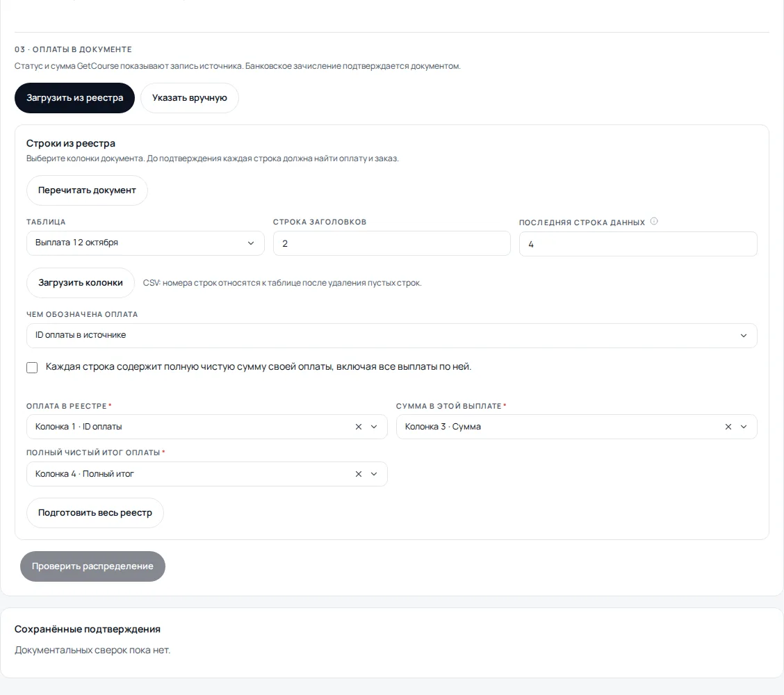Open the Сумма в этой выплате dropdown chevron

[744, 427]
